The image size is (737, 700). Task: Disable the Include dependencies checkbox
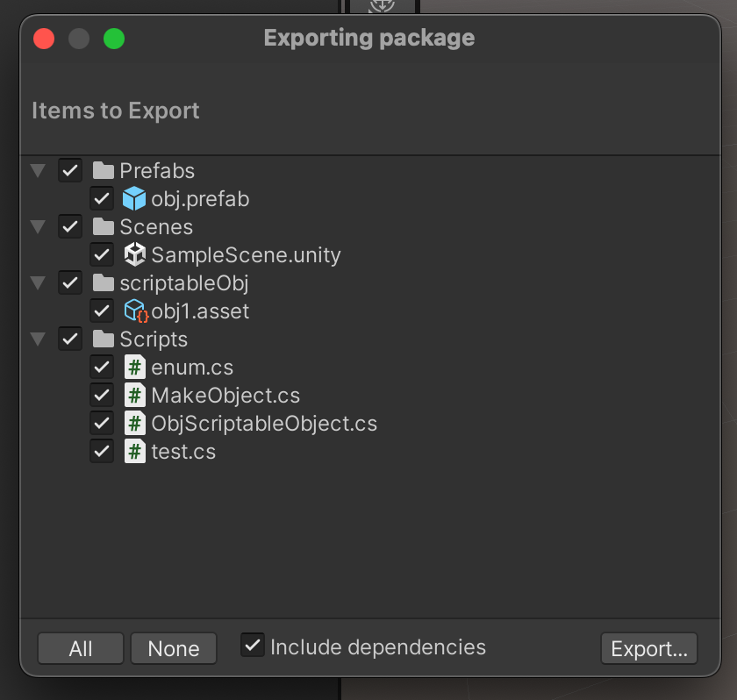point(252,645)
